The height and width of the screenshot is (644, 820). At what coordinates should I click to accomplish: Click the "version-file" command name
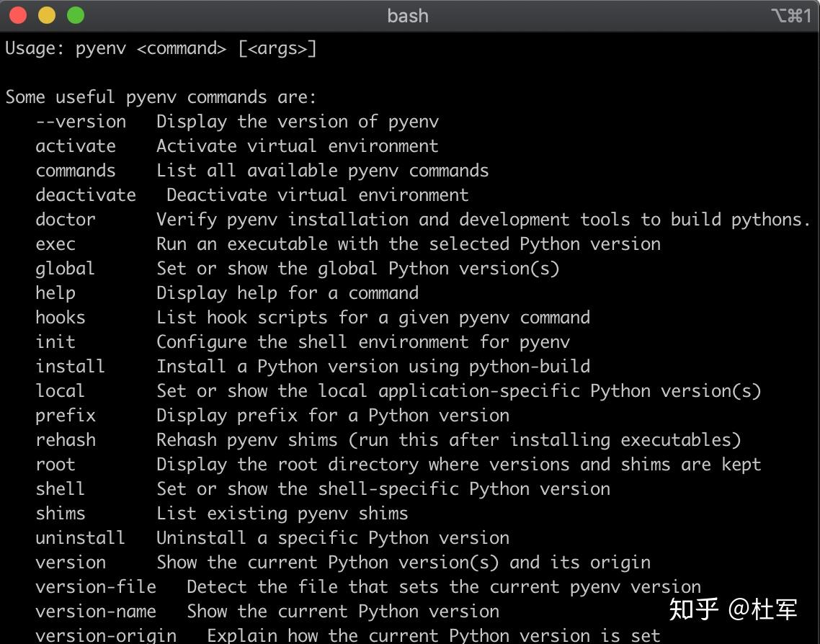96,587
